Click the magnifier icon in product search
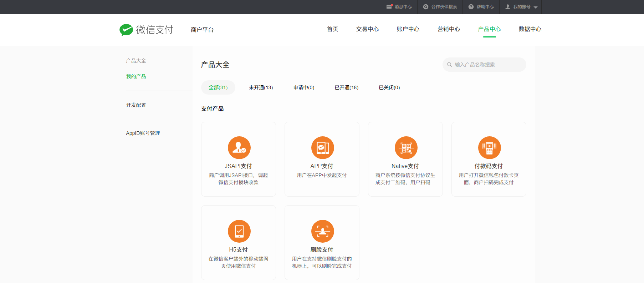The image size is (644, 283). (449, 65)
